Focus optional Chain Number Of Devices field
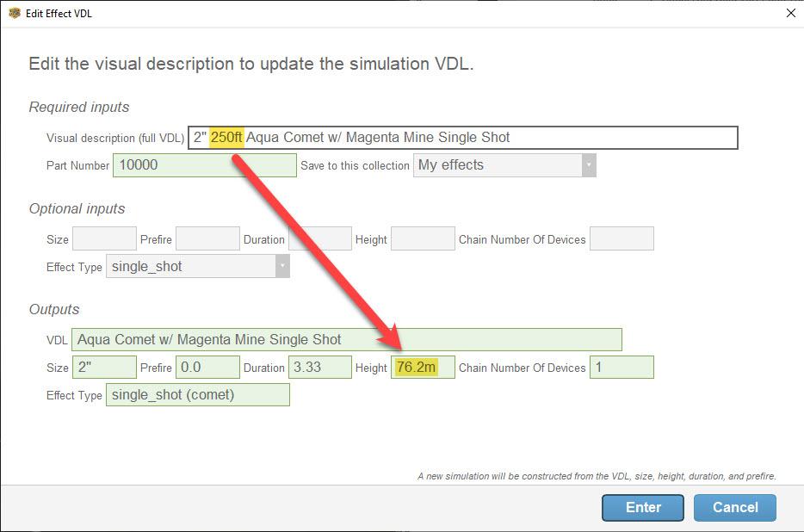 (x=622, y=238)
